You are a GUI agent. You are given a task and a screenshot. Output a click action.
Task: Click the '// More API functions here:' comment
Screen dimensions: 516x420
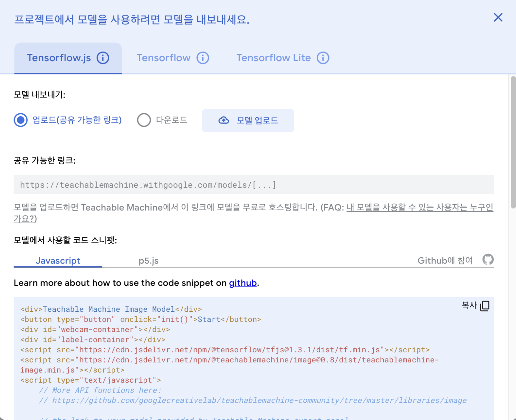100,390
